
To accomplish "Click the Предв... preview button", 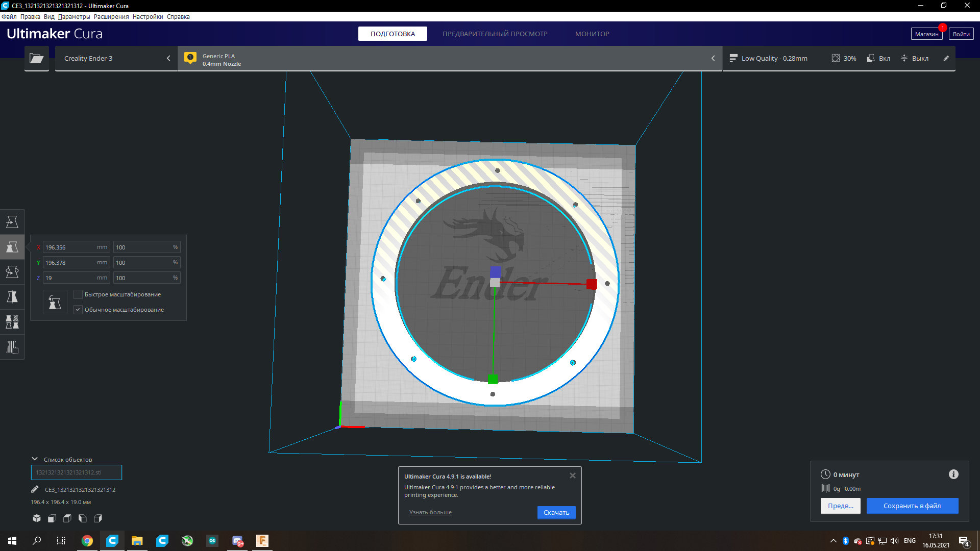I will click(840, 506).
